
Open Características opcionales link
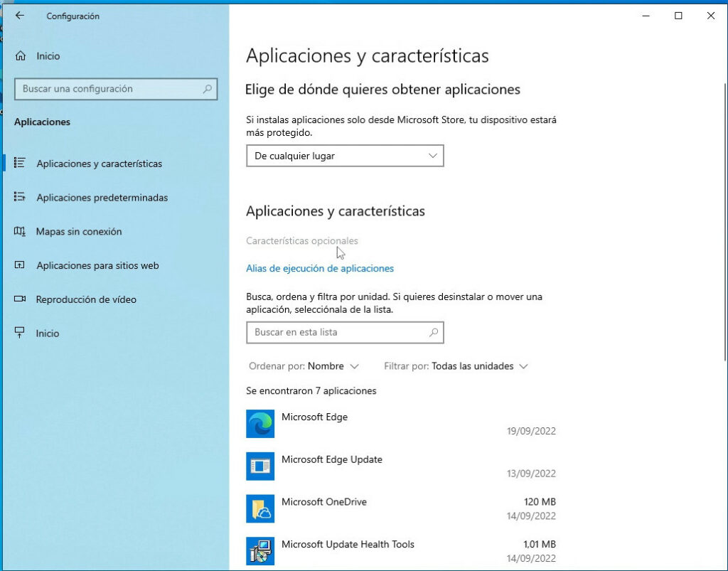301,241
